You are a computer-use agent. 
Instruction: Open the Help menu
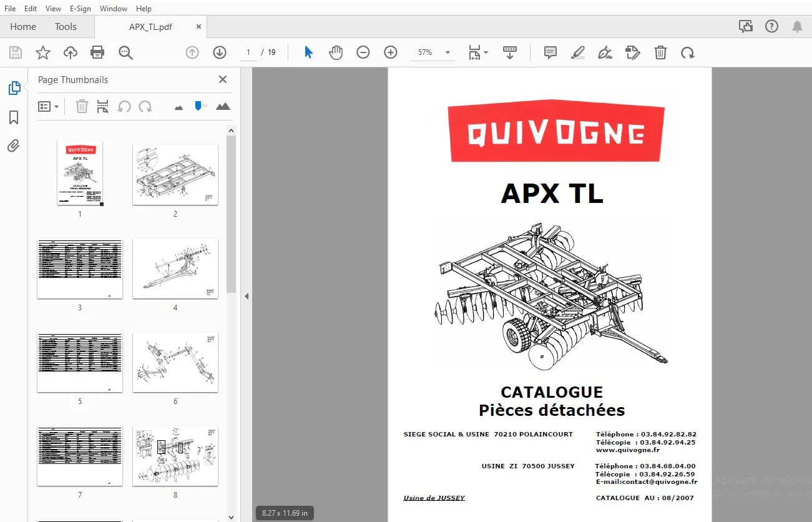pyautogui.click(x=144, y=8)
